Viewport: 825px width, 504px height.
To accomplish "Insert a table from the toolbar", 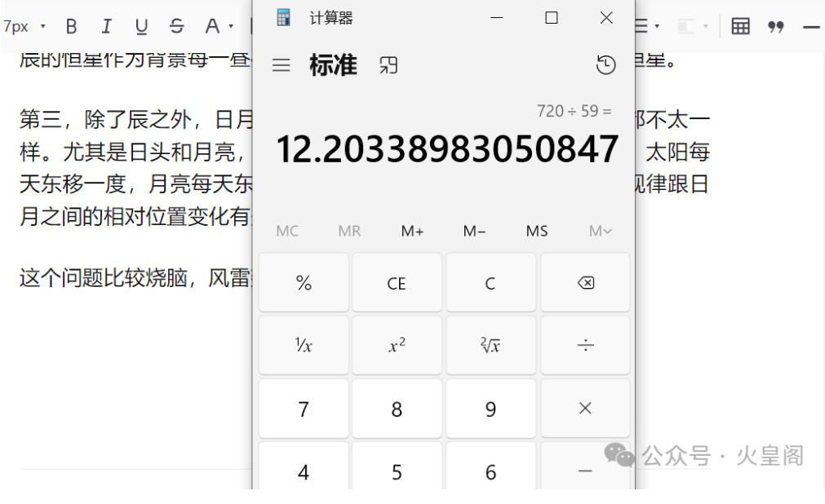I will pyautogui.click(x=739, y=27).
